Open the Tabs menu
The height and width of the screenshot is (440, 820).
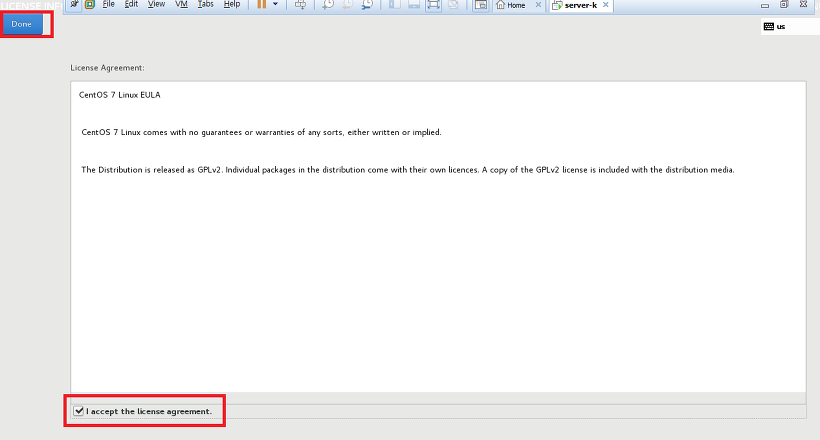206,4
